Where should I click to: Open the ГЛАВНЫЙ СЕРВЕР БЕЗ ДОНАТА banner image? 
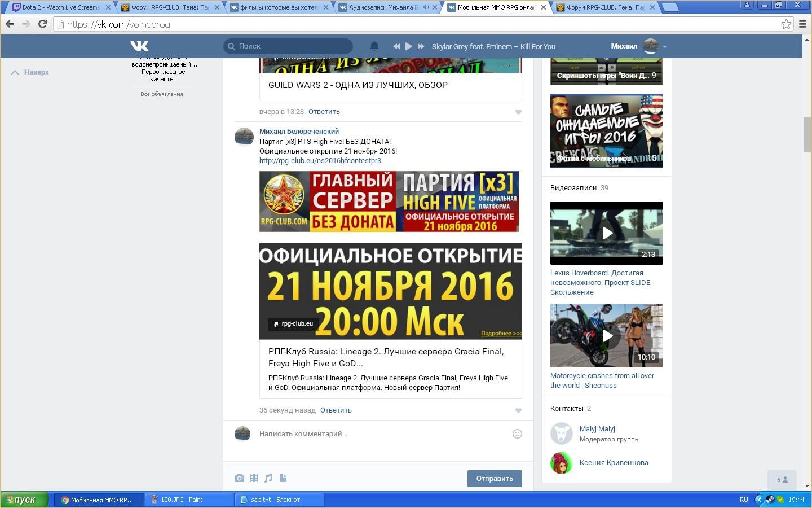pyautogui.click(x=389, y=202)
